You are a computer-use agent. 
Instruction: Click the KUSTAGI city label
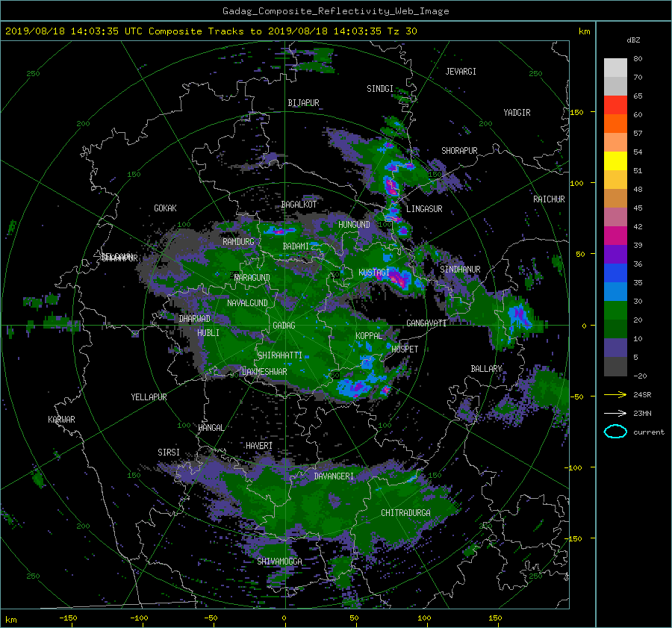[x=374, y=273]
